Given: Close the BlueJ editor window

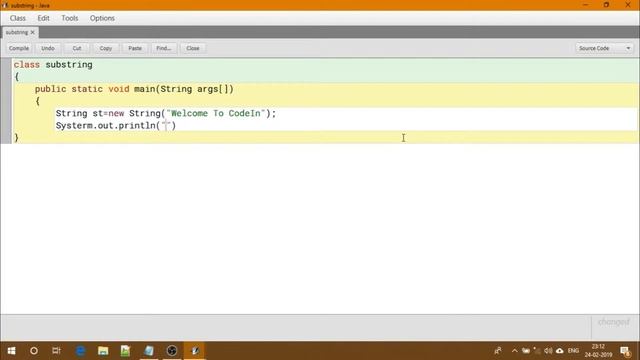Looking at the screenshot, I should click(628, 5).
